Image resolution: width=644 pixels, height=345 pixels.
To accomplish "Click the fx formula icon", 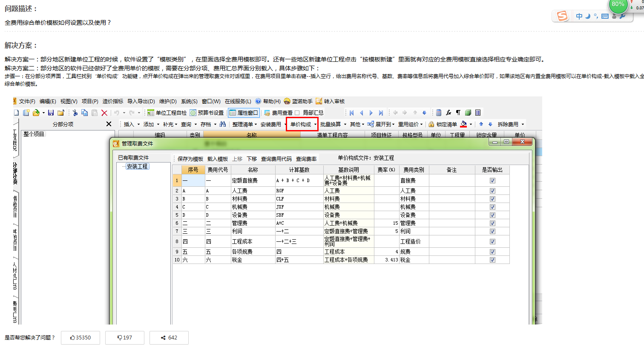I will [x=448, y=113].
